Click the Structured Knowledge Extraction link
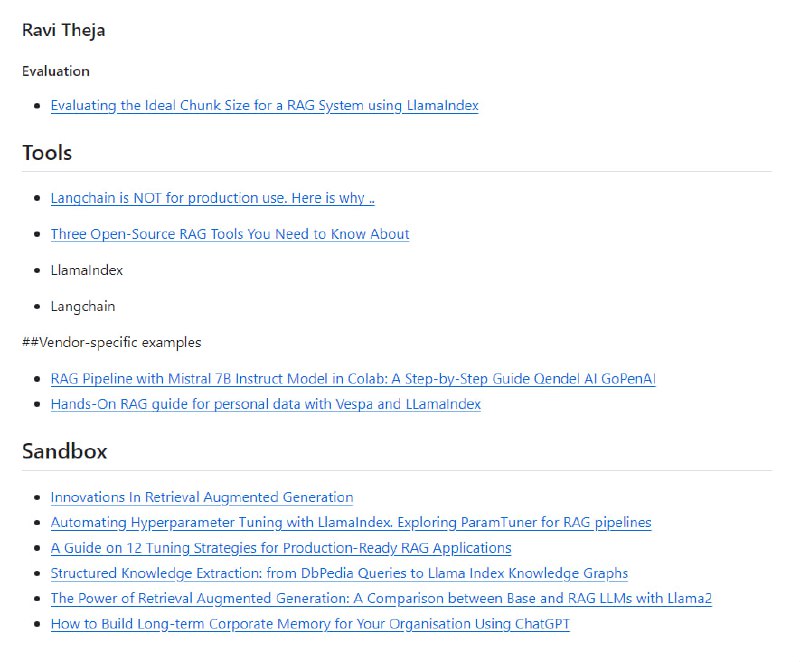Viewport: 800px width, 662px height. (x=339, y=573)
